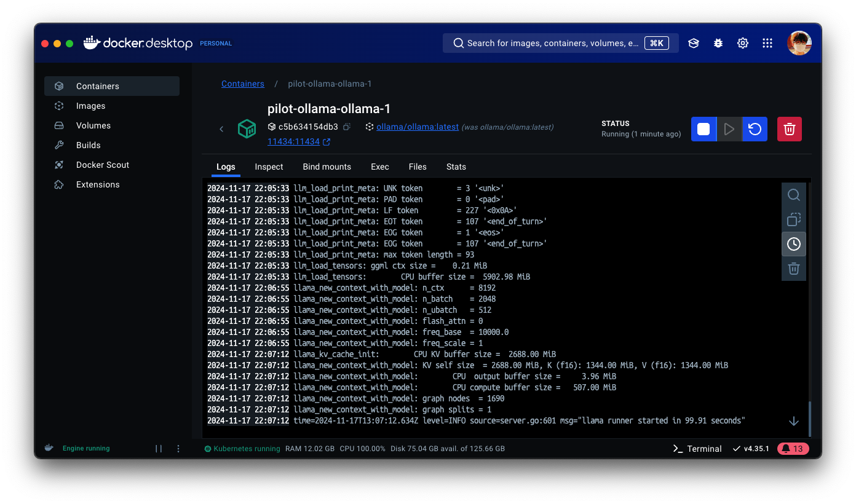856x504 pixels.
Task: Select the 'llama runner started in 99.91 seconds' line
Action: (x=477, y=420)
